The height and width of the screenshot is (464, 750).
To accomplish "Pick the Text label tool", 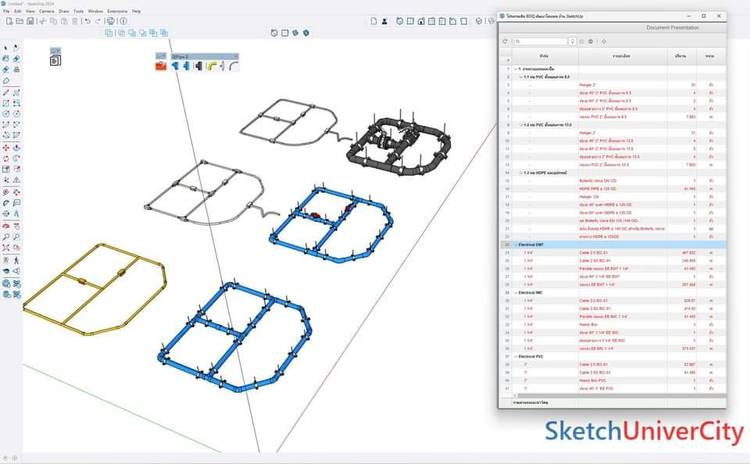I will click(x=17, y=203).
